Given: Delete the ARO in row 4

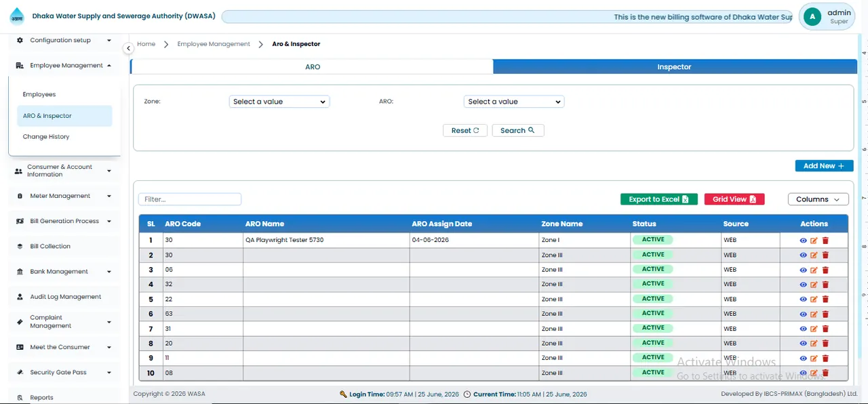Looking at the screenshot, I should click(x=825, y=285).
